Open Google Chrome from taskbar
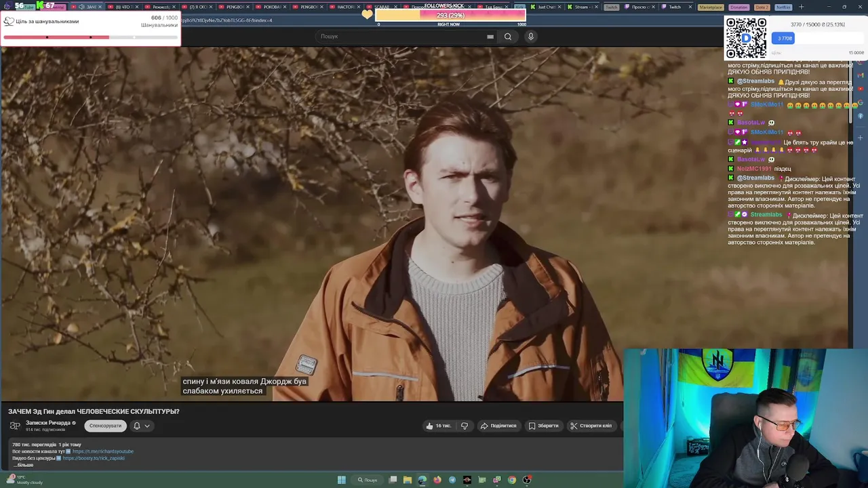Viewport: 868px width, 488px height. pos(512,480)
